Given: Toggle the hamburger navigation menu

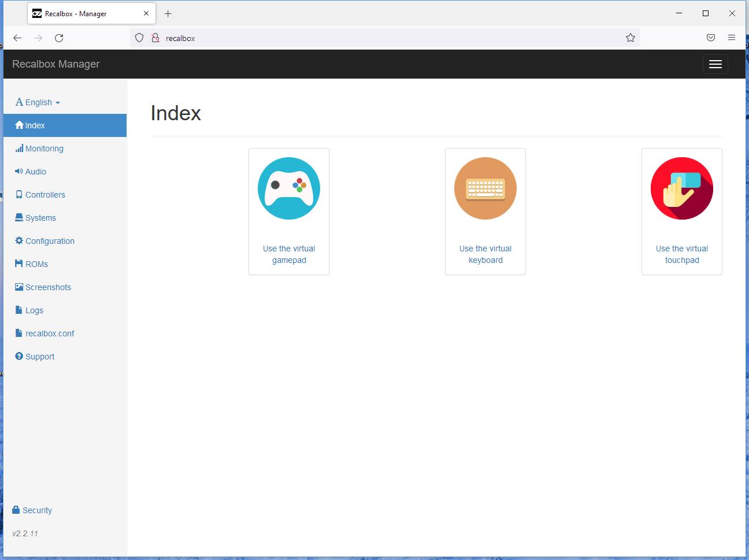Looking at the screenshot, I should [x=715, y=64].
